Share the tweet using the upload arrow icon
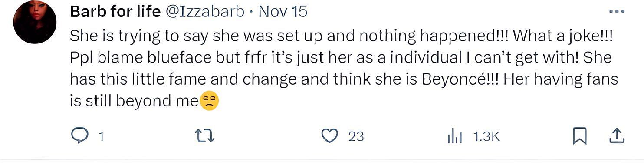Screen dimensions: 644x165 click(x=616, y=136)
